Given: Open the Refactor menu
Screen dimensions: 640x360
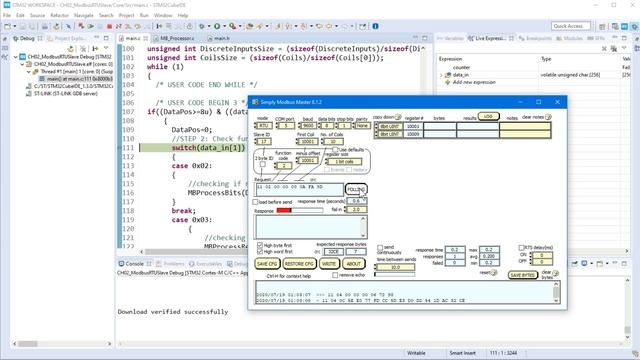Looking at the screenshot, I should coord(60,15).
